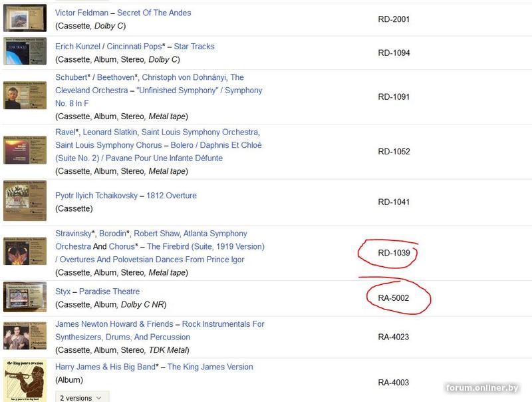Click the Secret Of The Andes title
Viewport: 532px width, 402px height.
154,13
